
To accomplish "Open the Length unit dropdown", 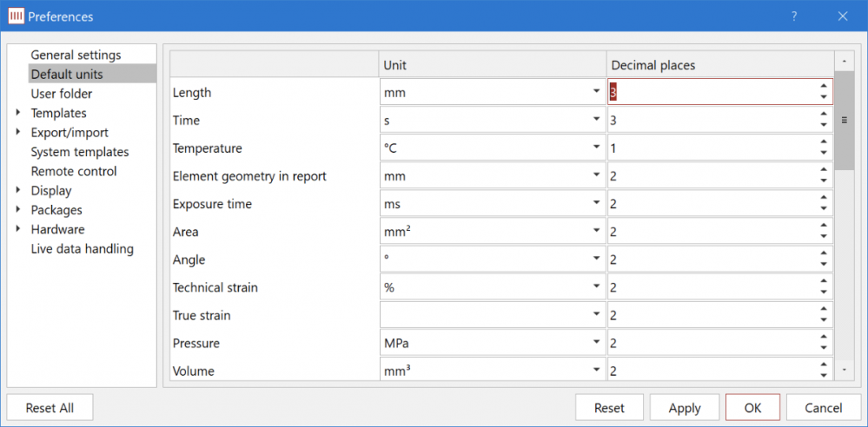I will tap(596, 91).
